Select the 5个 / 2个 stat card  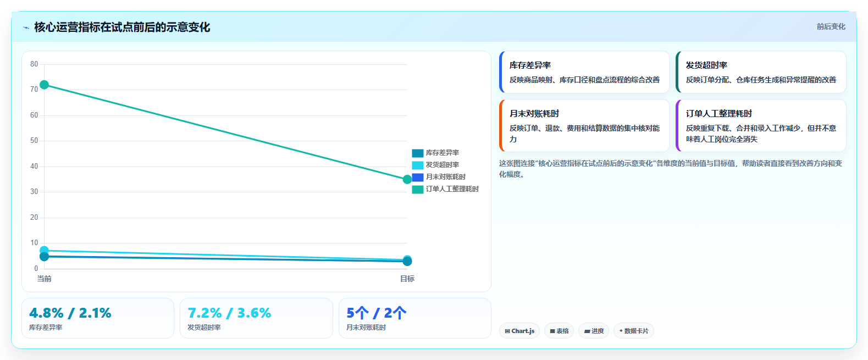click(415, 318)
